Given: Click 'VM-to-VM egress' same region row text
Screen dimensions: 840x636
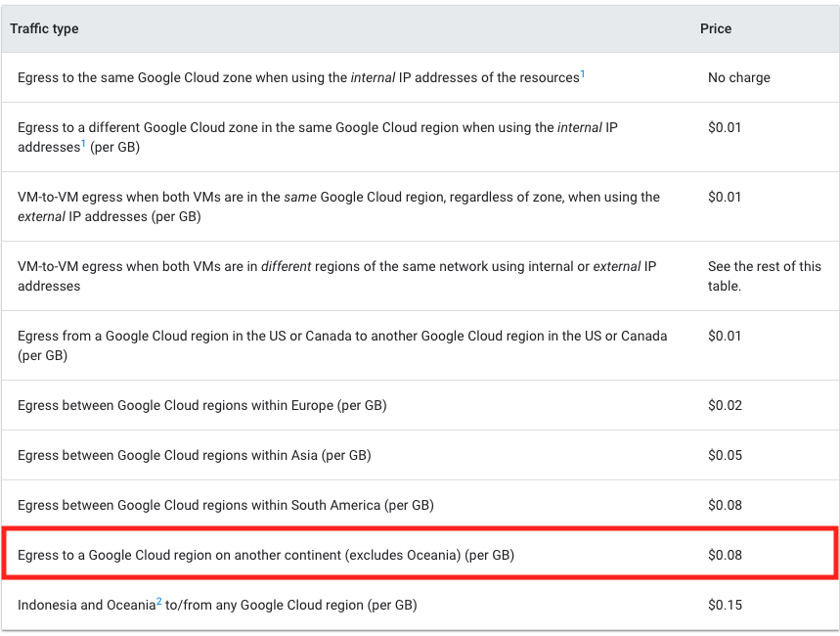Looking at the screenshot, I should 338,206.
